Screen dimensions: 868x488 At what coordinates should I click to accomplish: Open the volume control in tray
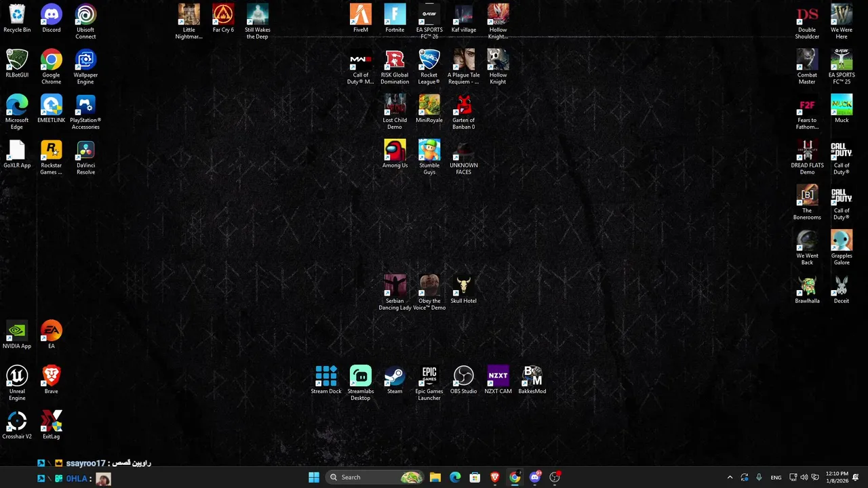coord(804,477)
